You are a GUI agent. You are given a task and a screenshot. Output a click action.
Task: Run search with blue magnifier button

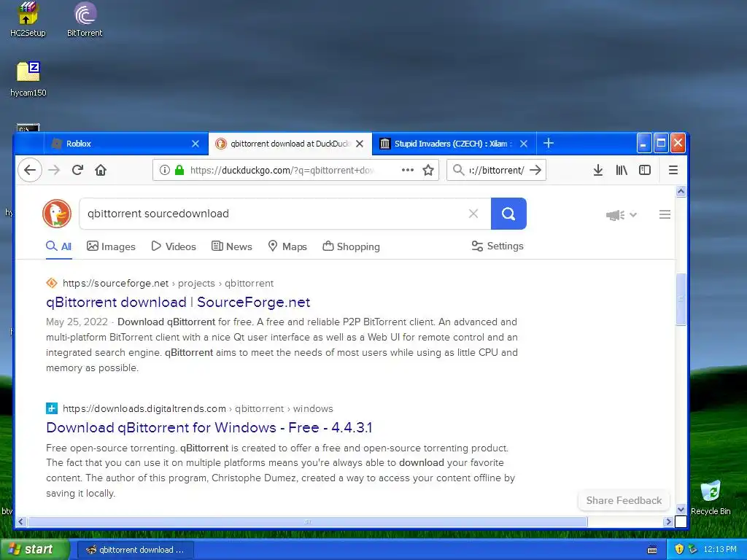coord(508,214)
